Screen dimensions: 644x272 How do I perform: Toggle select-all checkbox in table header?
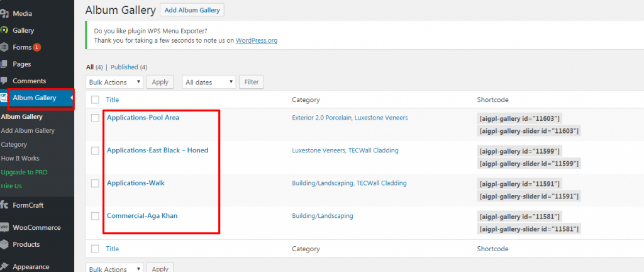click(x=95, y=99)
